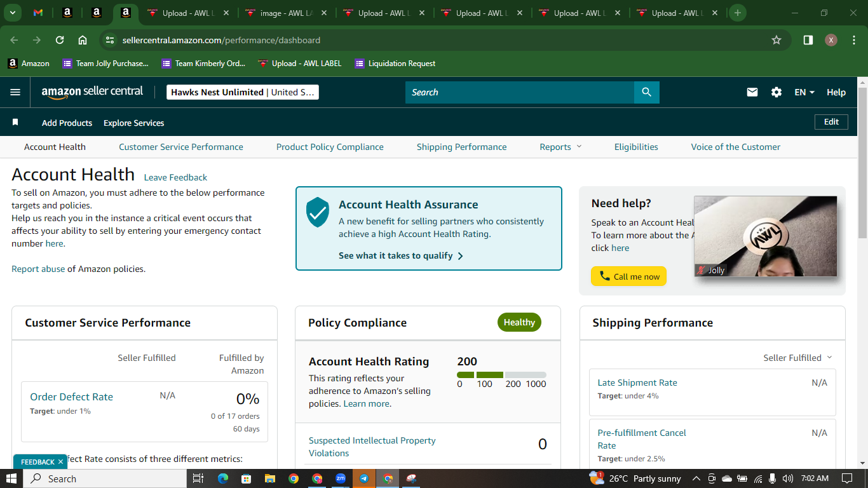
Task: Go back with the browser back arrow
Action: point(14,40)
